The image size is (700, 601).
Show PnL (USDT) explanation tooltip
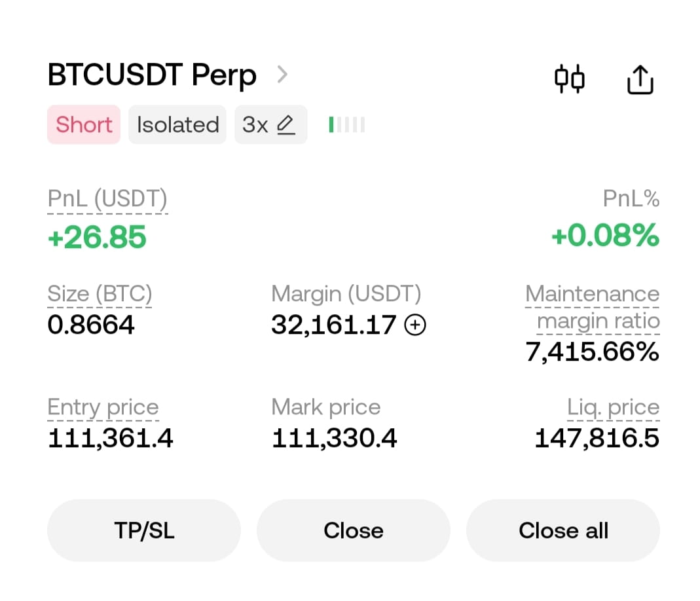[x=107, y=199]
